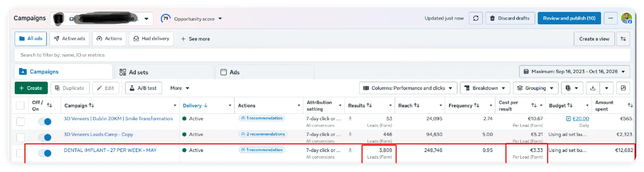
Task: Switch to the Ad sets tab
Action: coord(164,72)
